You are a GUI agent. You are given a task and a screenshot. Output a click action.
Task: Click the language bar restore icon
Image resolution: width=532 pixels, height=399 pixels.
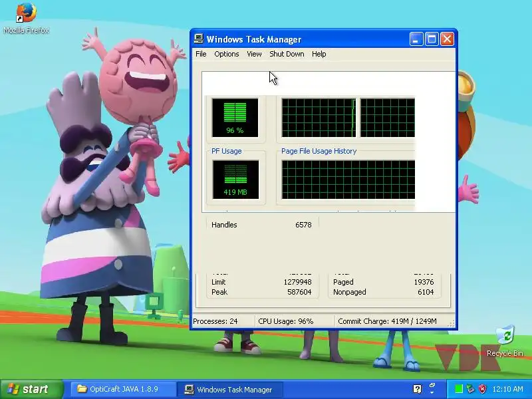point(432,386)
